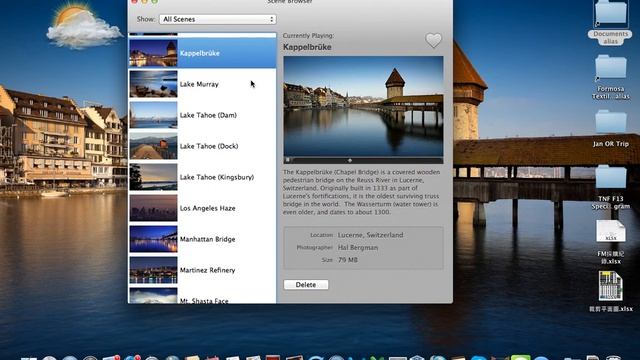Select the Formosa Textil alias folder icon
The height and width of the screenshot is (360, 640).
pyautogui.click(x=611, y=67)
